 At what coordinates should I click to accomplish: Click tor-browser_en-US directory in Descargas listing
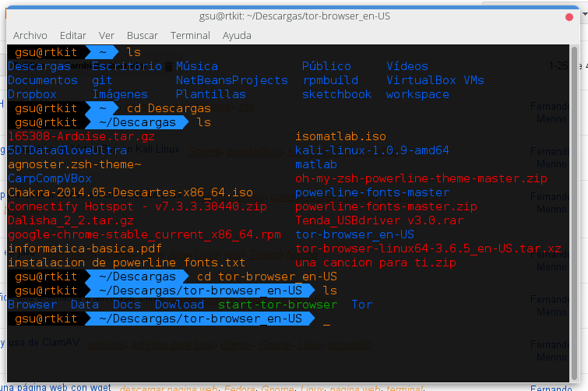(355, 234)
